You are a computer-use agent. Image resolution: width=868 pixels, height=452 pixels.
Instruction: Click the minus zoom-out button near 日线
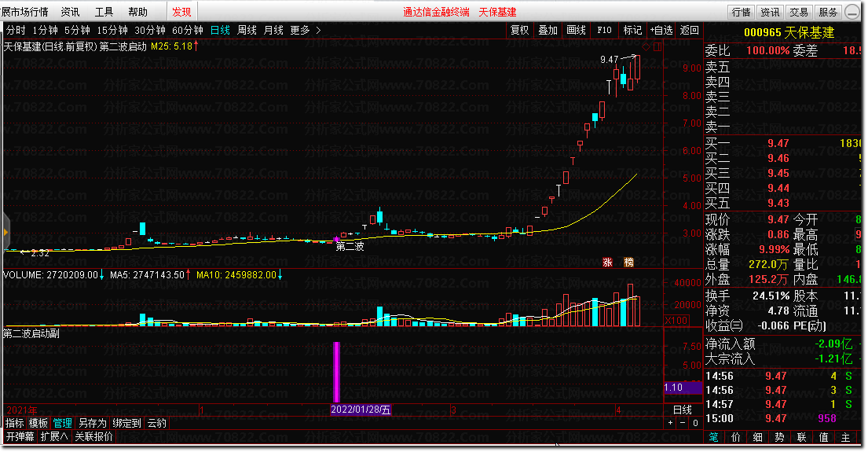(x=683, y=423)
